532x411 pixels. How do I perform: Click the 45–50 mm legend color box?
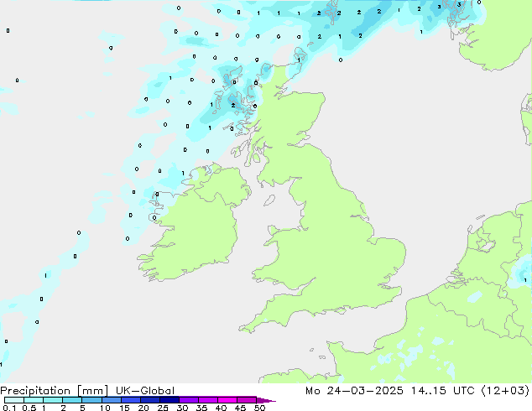[247, 400]
